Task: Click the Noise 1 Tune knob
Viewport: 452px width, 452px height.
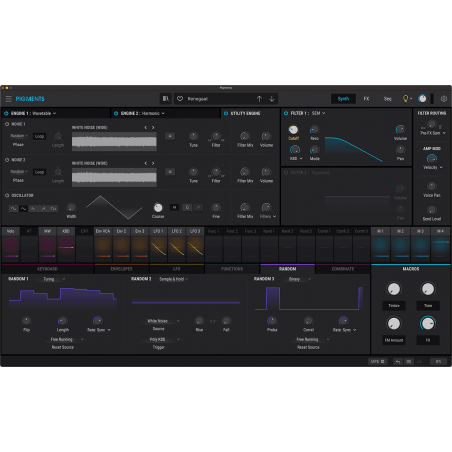Action: tap(193, 136)
